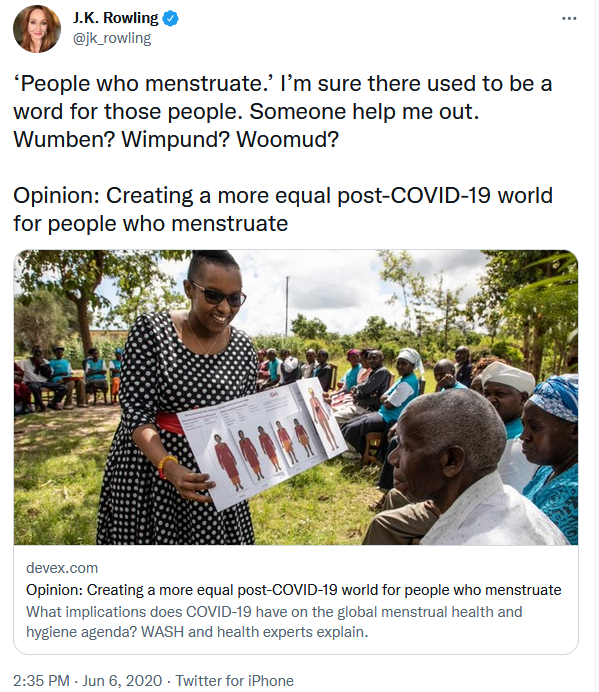Click the 'Opinion: Creating a more equal' tweet paragraph
This screenshot has width=599, height=692.
pos(283,209)
